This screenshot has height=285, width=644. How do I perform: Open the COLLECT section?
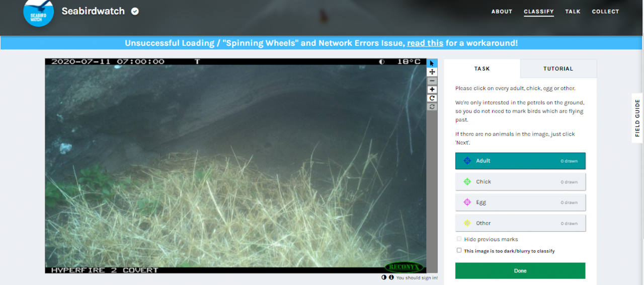point(605,12)
